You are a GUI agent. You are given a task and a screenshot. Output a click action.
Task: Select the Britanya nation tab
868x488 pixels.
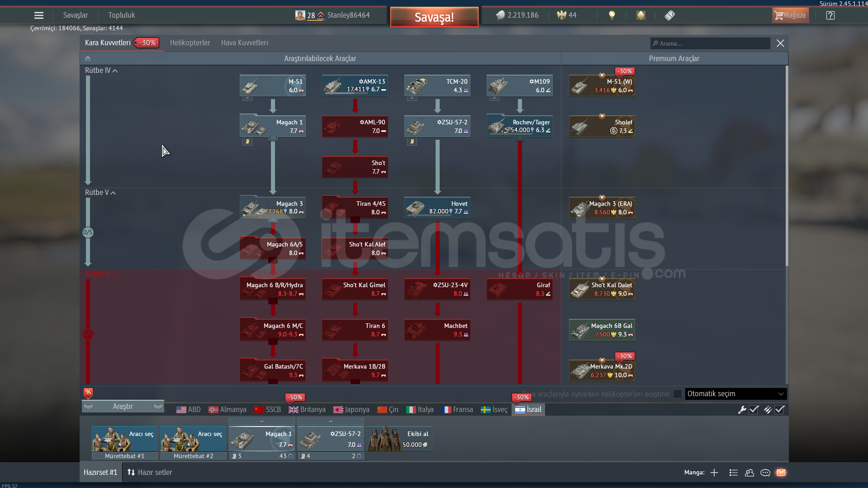click(x=307, y=410)
